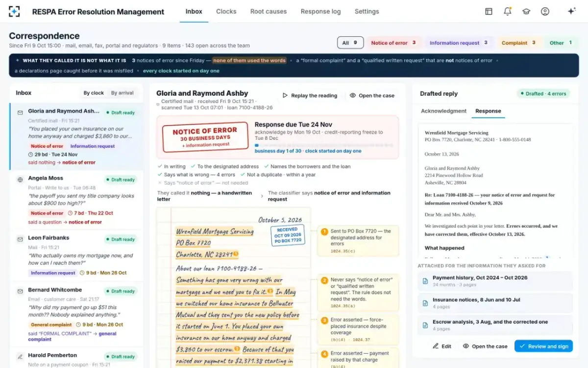
Task: Open notifications bell icon
Action: 508,11
